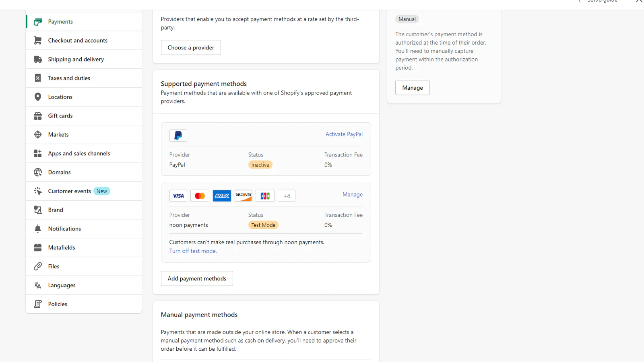Click Manage under manual payment capture
644x362 pixels.
pos(412,88)
